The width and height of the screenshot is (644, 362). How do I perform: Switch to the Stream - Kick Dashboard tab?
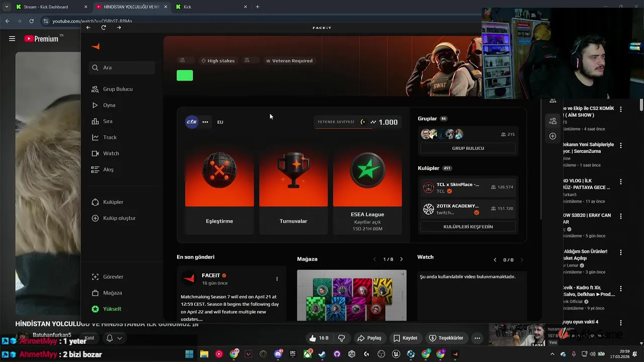pyautogui.click(x=50, y=7)
